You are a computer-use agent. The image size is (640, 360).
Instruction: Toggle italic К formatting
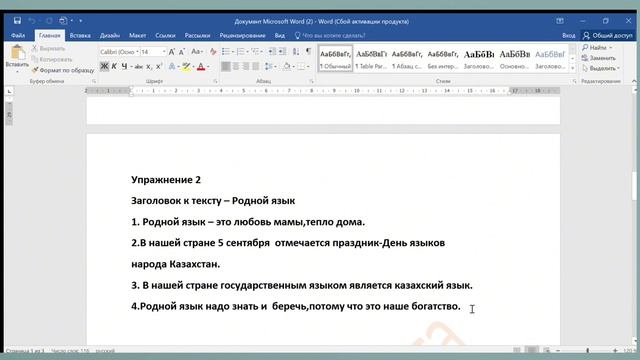pos(114,66)
